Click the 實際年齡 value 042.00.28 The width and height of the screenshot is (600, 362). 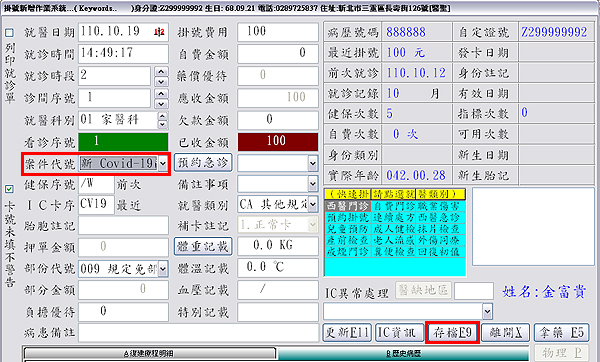[416, 175]
